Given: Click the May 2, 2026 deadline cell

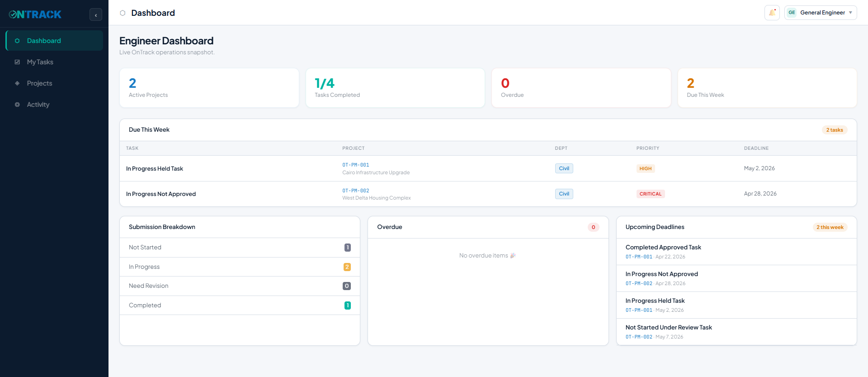Looking at the screenshot, I should click(759, 168).
